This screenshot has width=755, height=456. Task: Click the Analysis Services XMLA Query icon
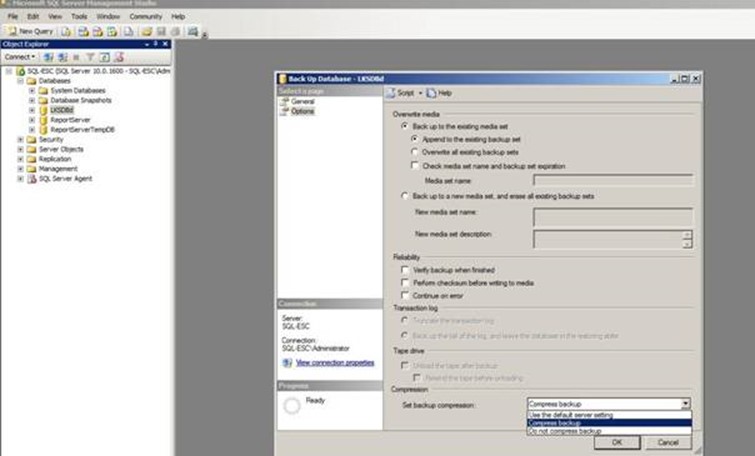pos(112,31)
